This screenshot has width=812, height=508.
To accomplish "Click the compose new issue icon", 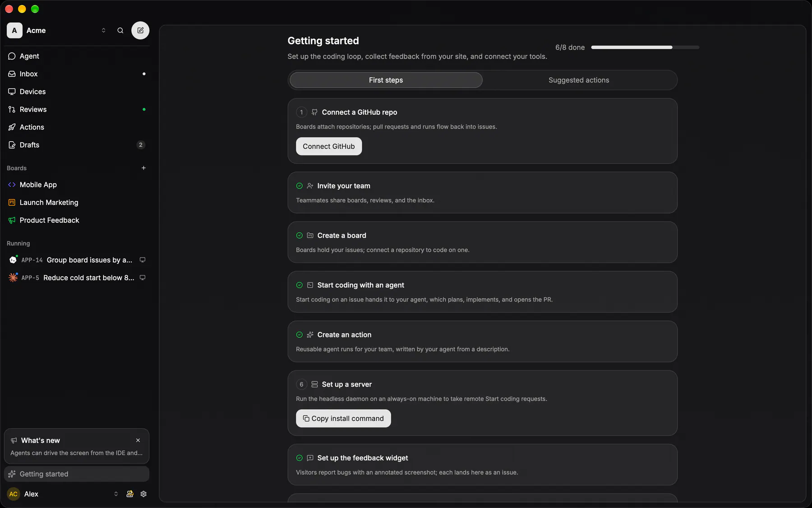I will click(x=140, y=30).
